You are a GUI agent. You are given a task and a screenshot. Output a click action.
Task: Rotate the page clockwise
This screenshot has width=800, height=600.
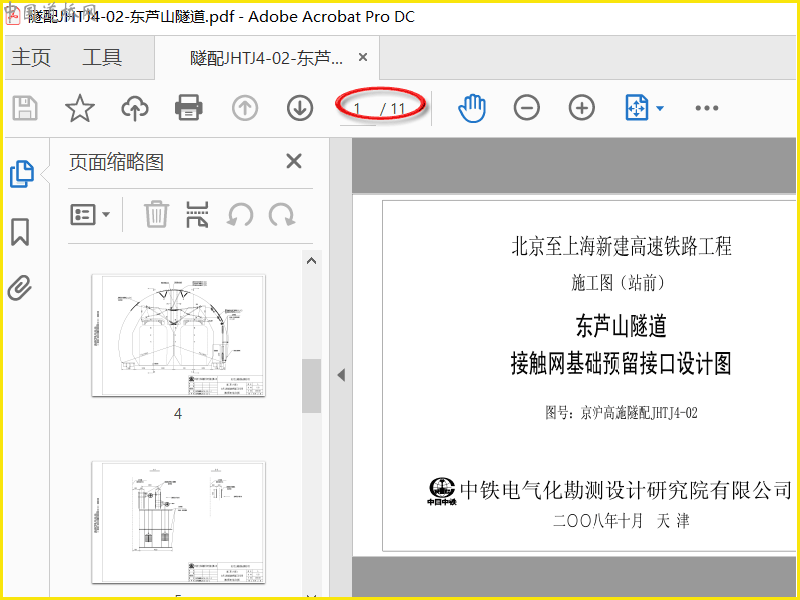pos(282,215)
